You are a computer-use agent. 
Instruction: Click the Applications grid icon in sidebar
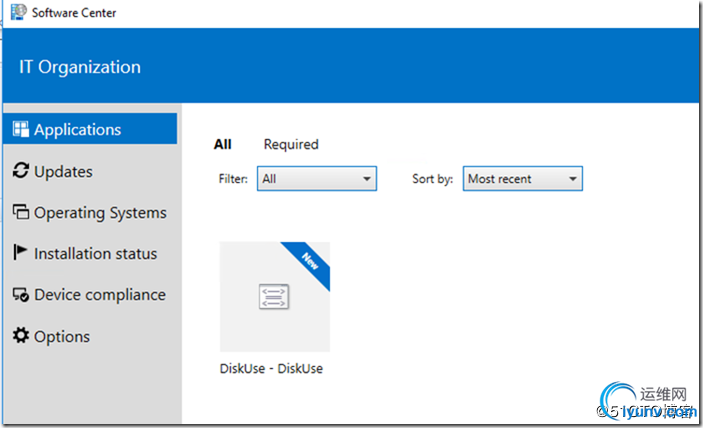[x=20, y=129]
